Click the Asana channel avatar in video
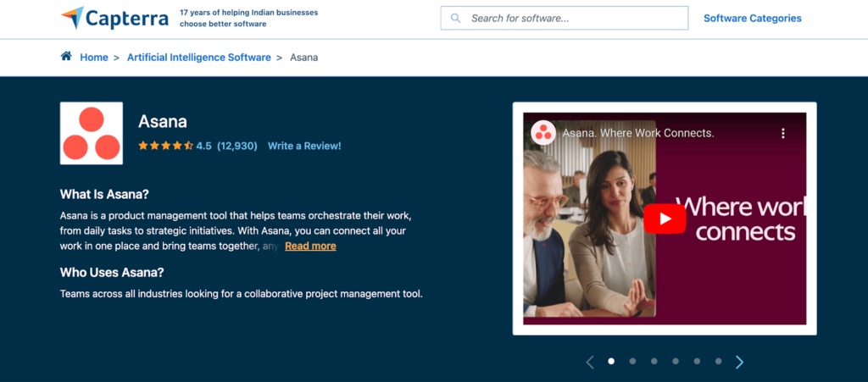The width and height of the screenshot is (868, 382). [543, 133]
